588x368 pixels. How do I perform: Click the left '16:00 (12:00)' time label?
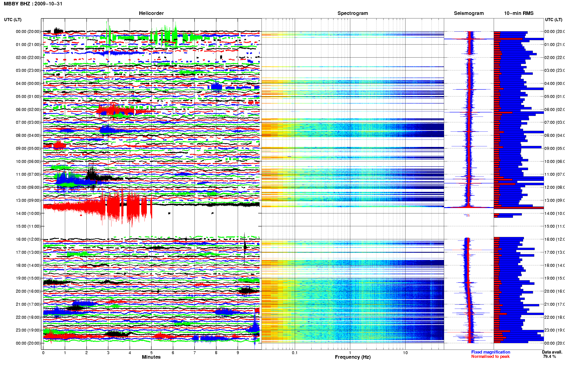pos(28,239)
